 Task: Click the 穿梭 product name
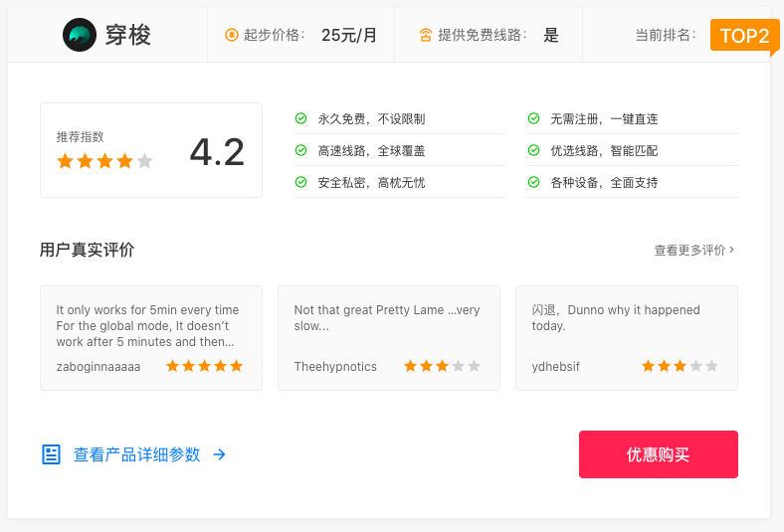click(128, 35)
